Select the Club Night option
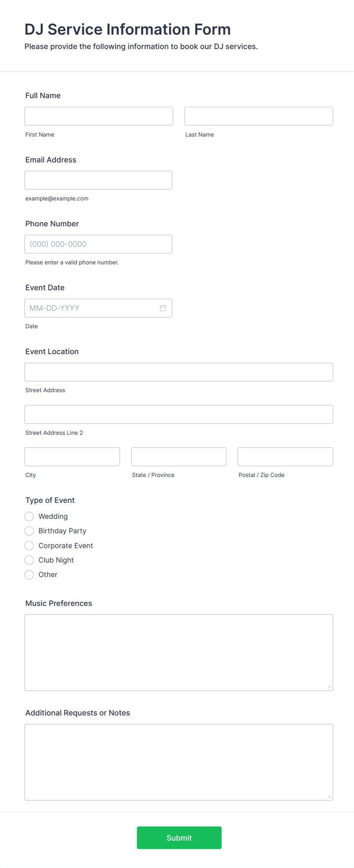354x868 pixels. pyautogui.click(x=29, y=560)
